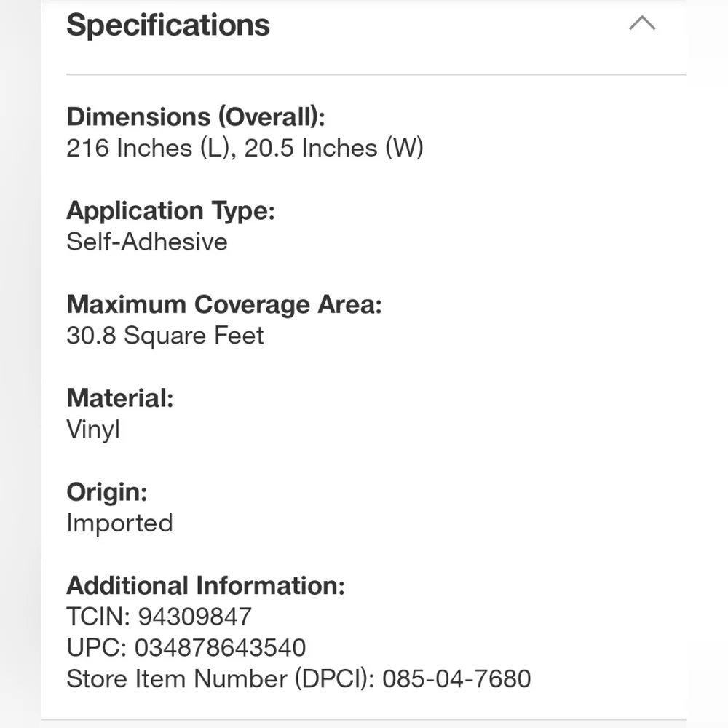728x728 pixels.
Task: Click the UPC number 034878643540
Action: click(x=220, y=648)
